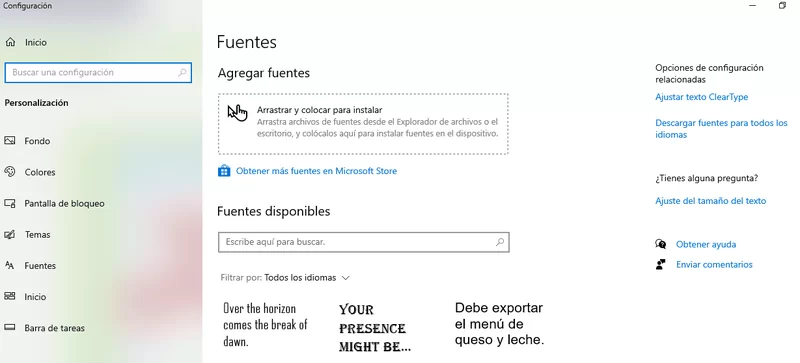
Task: Click Obtener ayuda link
Action: pos(706,245)
